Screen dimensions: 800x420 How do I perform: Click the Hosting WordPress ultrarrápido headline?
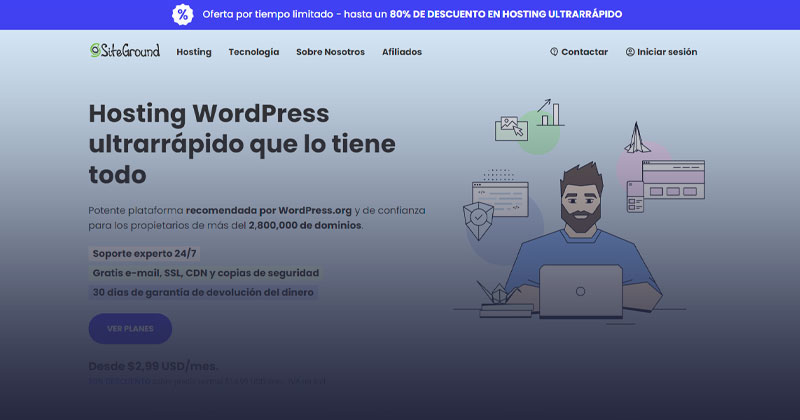click(242, 144)
